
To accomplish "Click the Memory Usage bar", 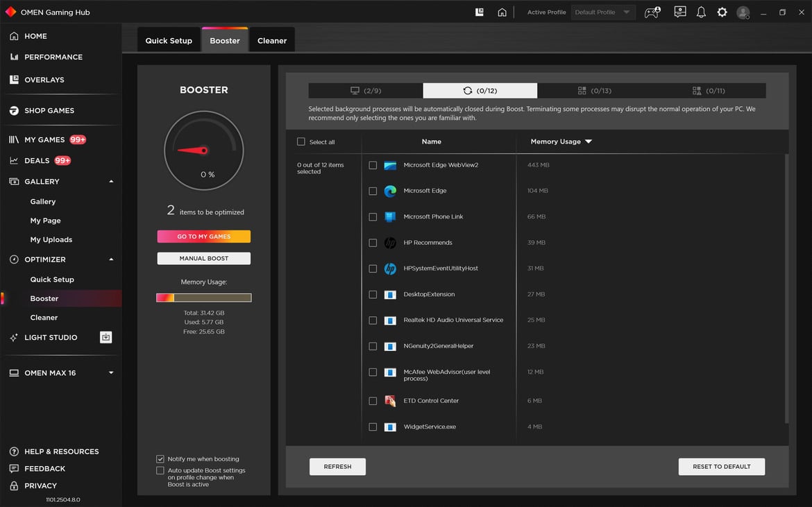I will 203,298.
